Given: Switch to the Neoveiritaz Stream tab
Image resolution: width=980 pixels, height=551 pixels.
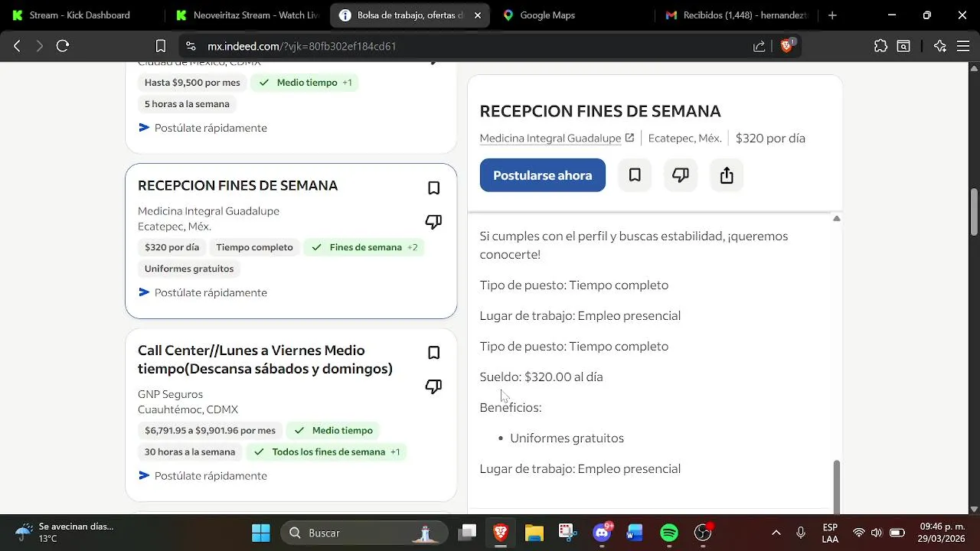Looking at the screenshot, I should coord(247,15).
